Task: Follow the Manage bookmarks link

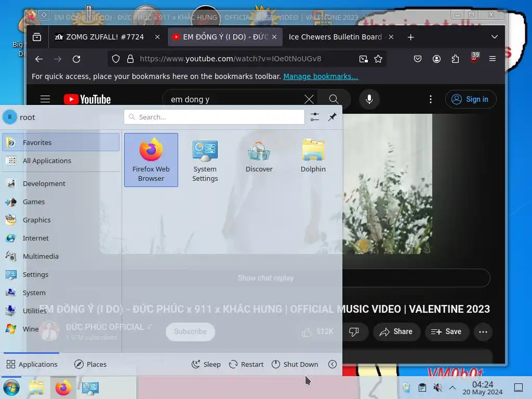Action: pyautogui.click(x=321, y=76)
